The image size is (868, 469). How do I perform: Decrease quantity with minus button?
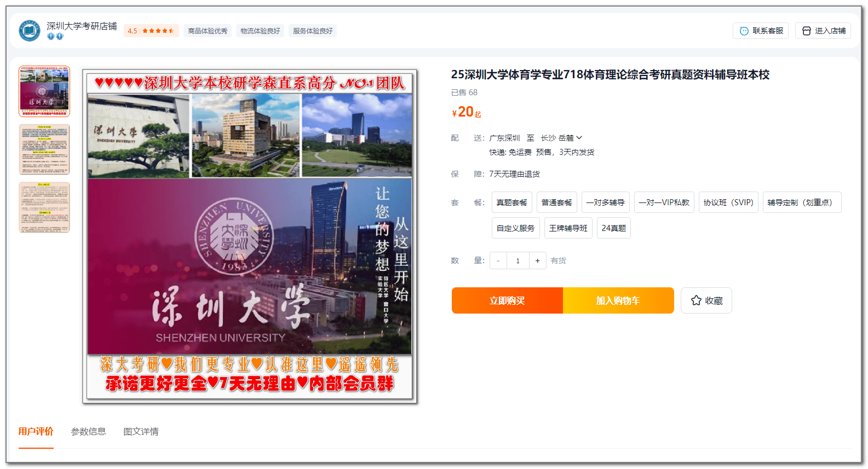tap(498, 260)
